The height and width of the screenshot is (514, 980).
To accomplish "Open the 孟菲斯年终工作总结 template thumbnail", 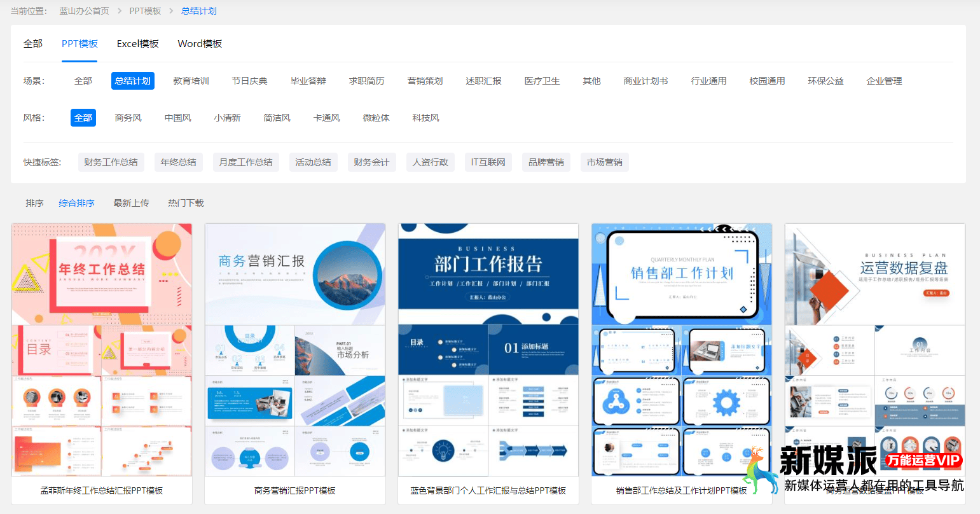I will (x=102, y=349).
